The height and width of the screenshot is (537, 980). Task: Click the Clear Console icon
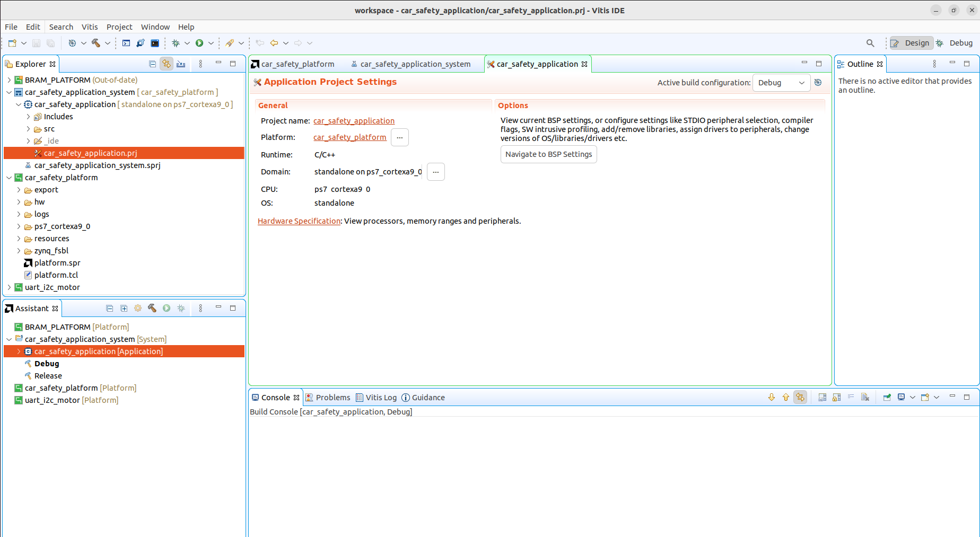[865, 397]
